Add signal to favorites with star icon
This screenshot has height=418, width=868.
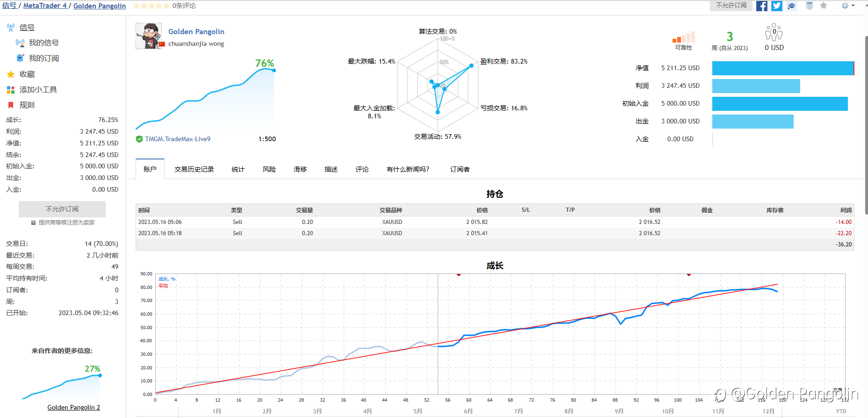(824, 6)
